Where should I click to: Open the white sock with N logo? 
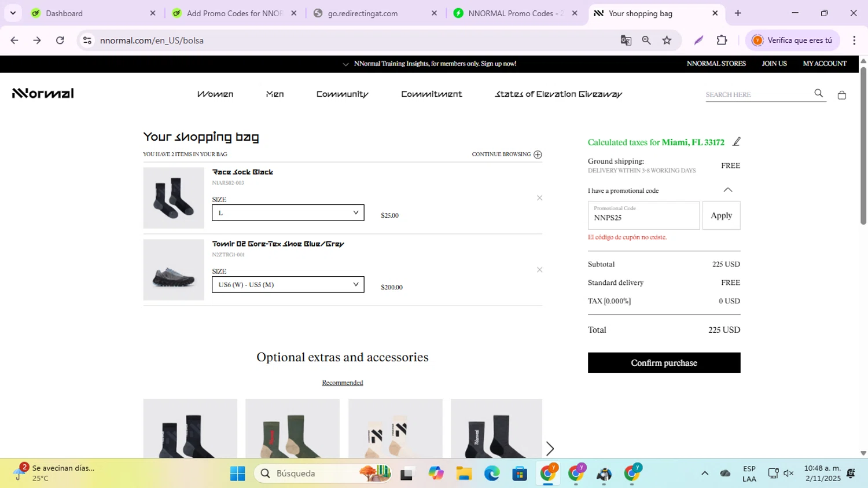[x=395, y=428]
